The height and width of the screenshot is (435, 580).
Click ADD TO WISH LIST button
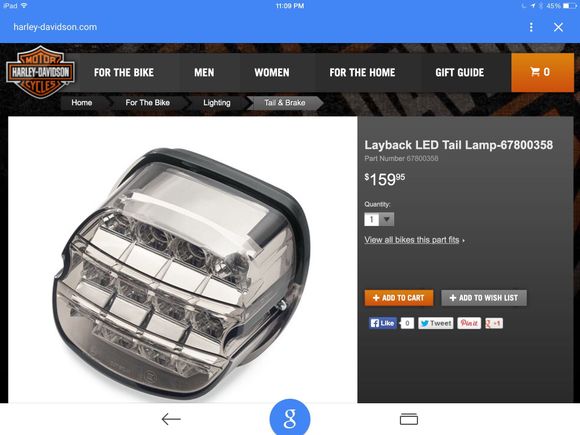[484, 298]
